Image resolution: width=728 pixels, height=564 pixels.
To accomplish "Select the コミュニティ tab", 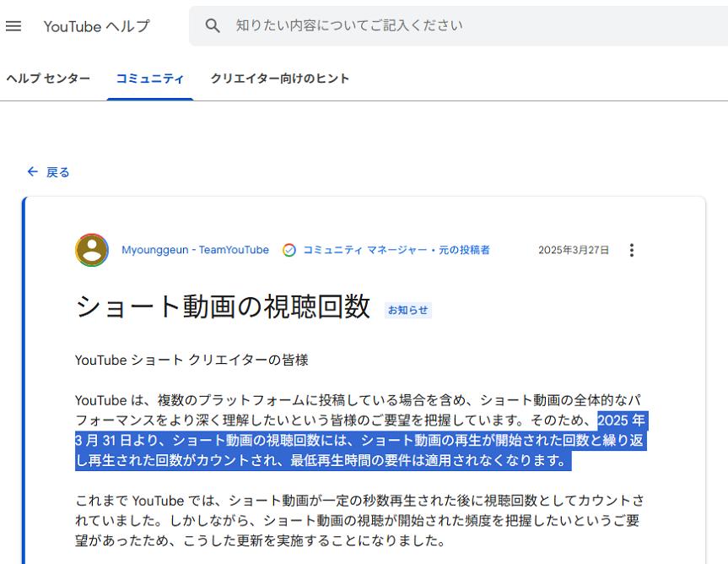I will click(149, 79).
